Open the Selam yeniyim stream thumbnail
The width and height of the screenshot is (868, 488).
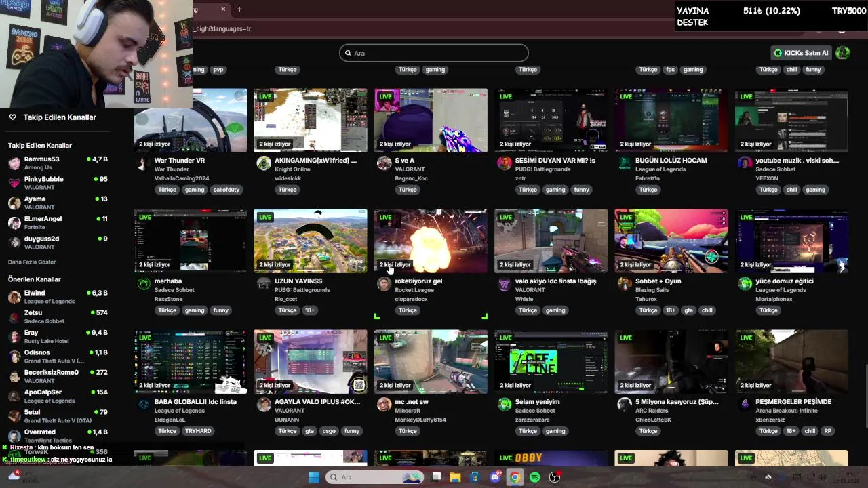[551, 361]
